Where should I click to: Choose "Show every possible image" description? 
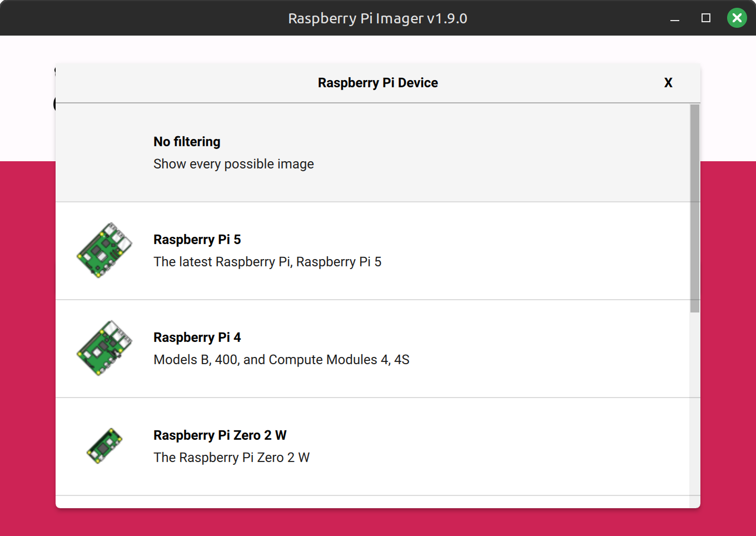pyautogui.click(x=233, y=164)
